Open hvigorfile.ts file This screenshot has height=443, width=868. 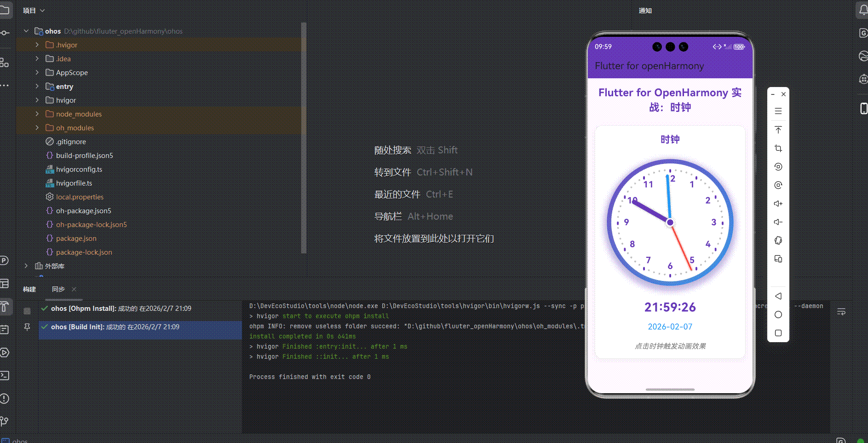pyautogui.click(x=74, y=183)
